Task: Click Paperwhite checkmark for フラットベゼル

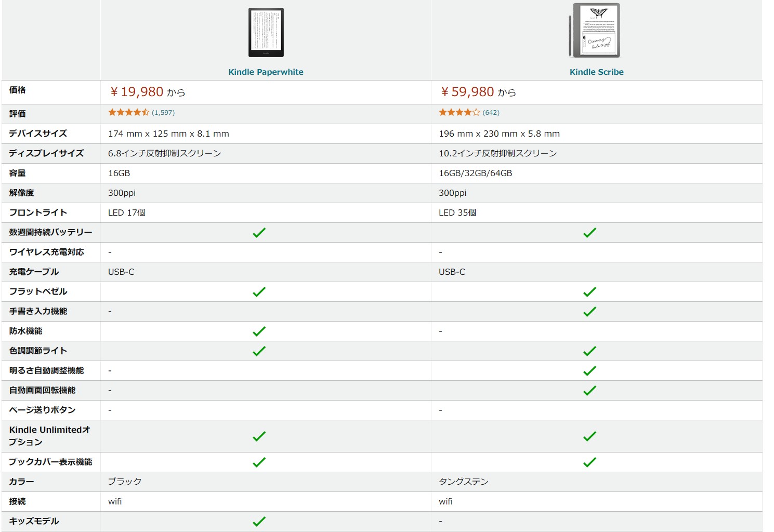Action: (259, 291)
